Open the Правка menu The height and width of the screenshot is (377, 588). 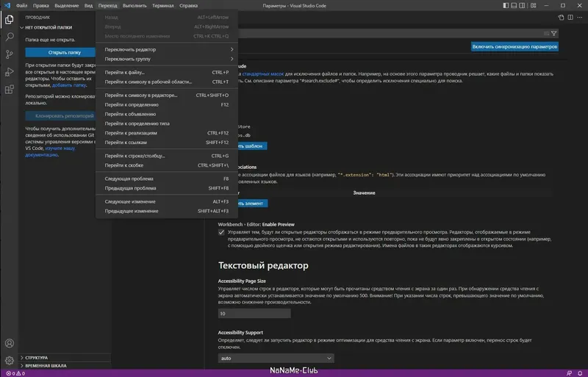tap(41, 6)
